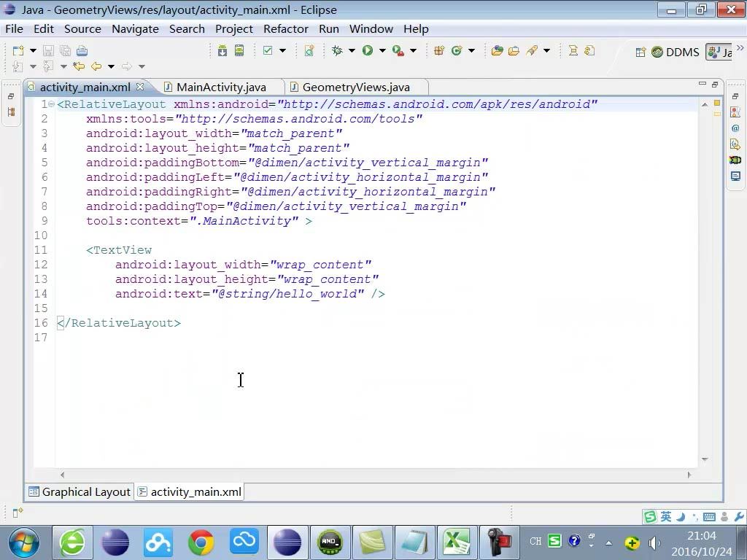Click the Open Perspective icon

click(x=640, y=52)
